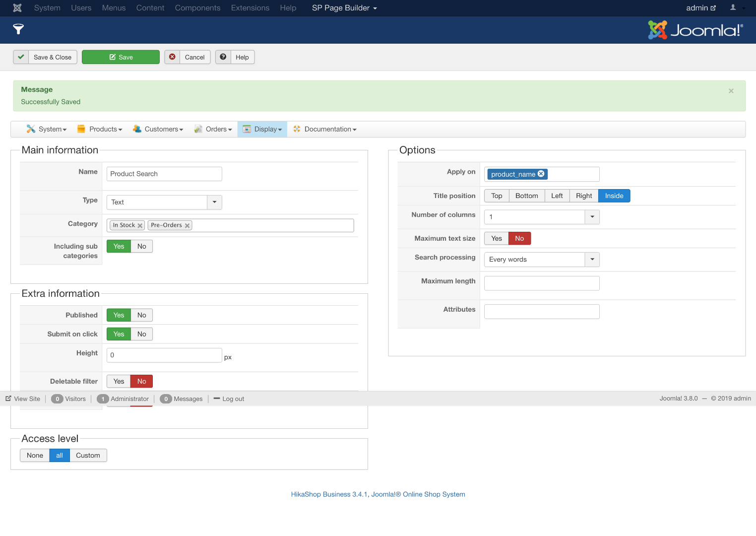
Task: Click the Height input field
Action: pos(164,355)
